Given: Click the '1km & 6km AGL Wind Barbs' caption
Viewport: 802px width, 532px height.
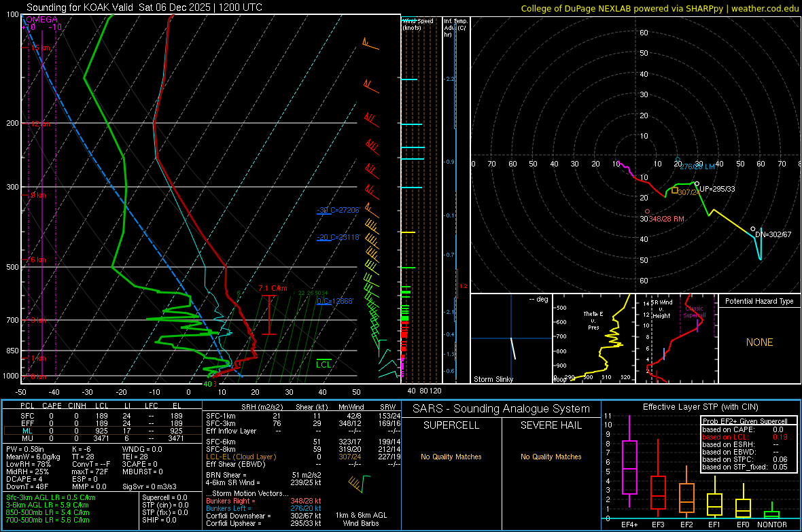Looking at the screenshot, I should coord(361,519).
